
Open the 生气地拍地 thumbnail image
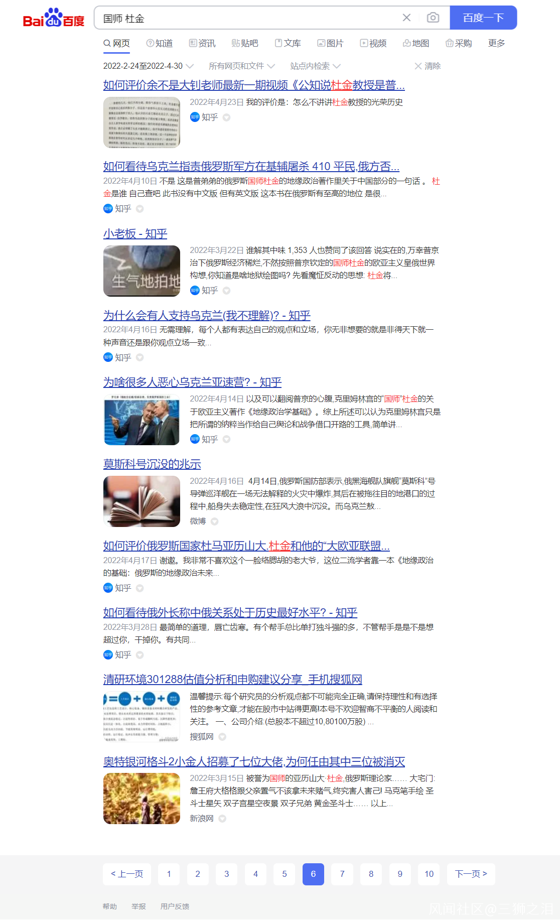(142, 271)
